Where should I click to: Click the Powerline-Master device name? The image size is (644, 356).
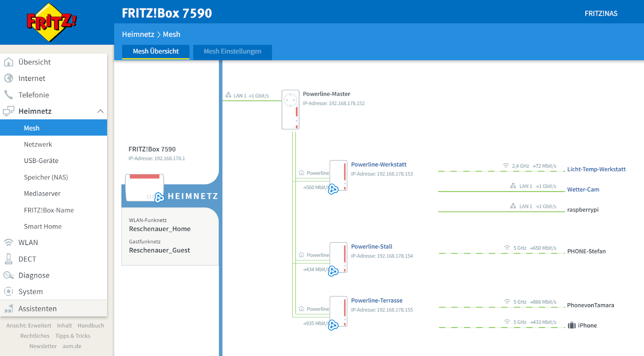326,94
